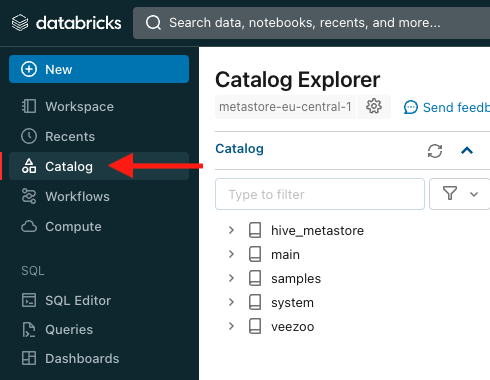Click the Catalog section heading
This screenshot has width=490, height=380.
coord(239,149)
